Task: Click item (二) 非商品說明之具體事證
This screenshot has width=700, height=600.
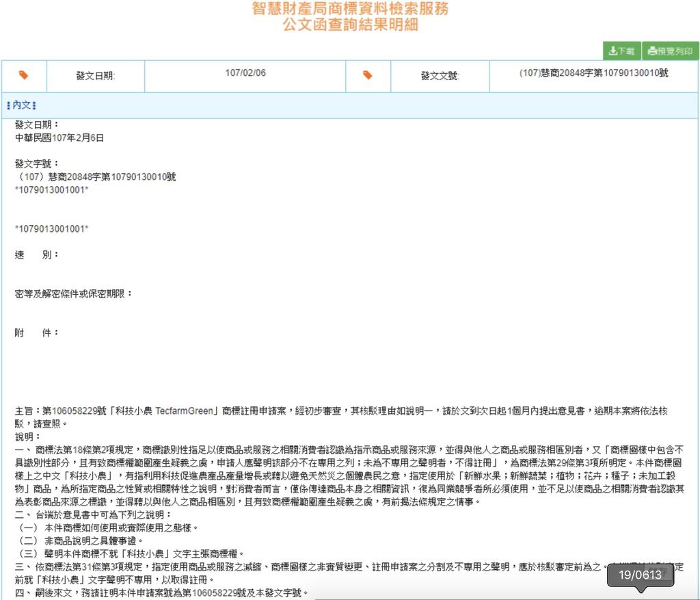Action: pos(79,540)
